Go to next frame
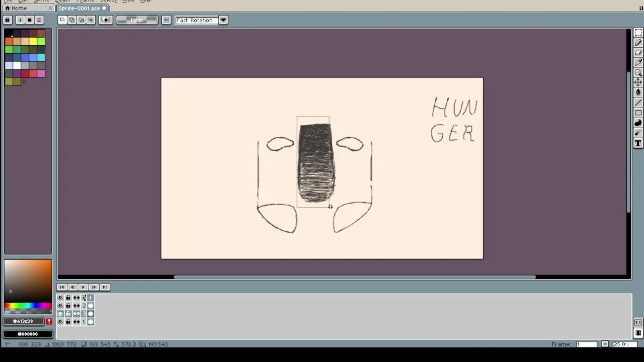The height and width of the screenshot is (362, 644). point(94,287)
